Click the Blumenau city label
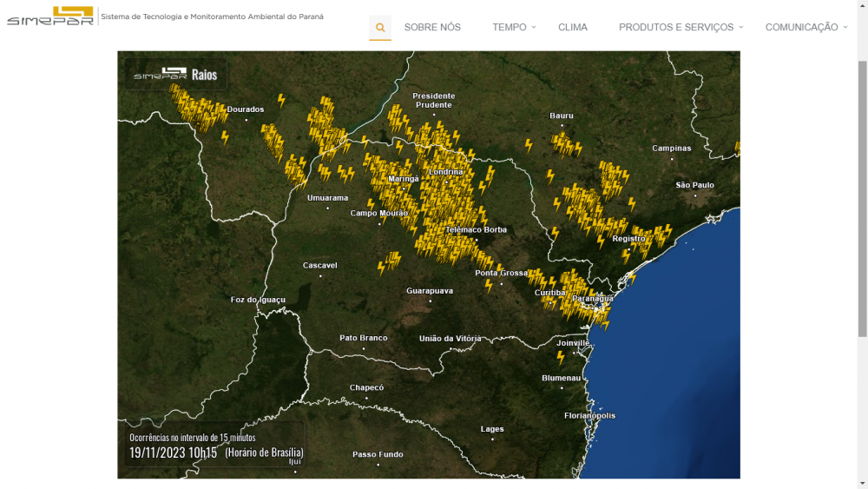868x489 pixels. (561, 378)
